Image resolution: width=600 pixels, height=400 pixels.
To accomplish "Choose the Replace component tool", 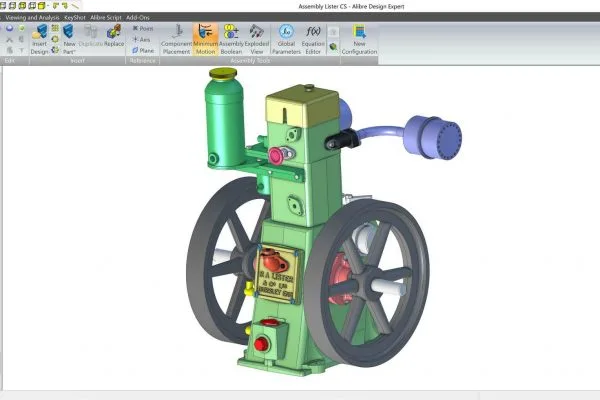I will point(114,36).
